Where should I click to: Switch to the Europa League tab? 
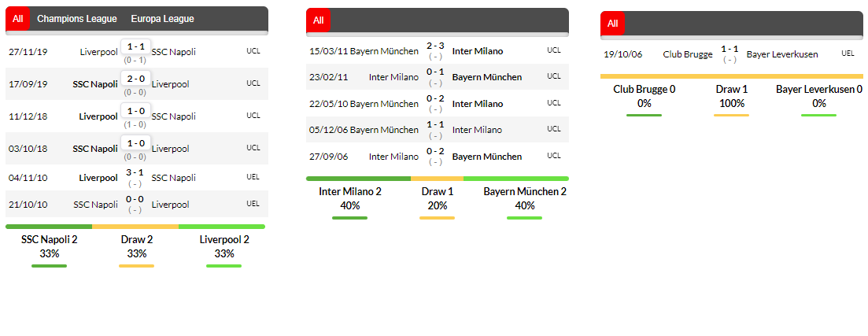click(x=162, y=19)
